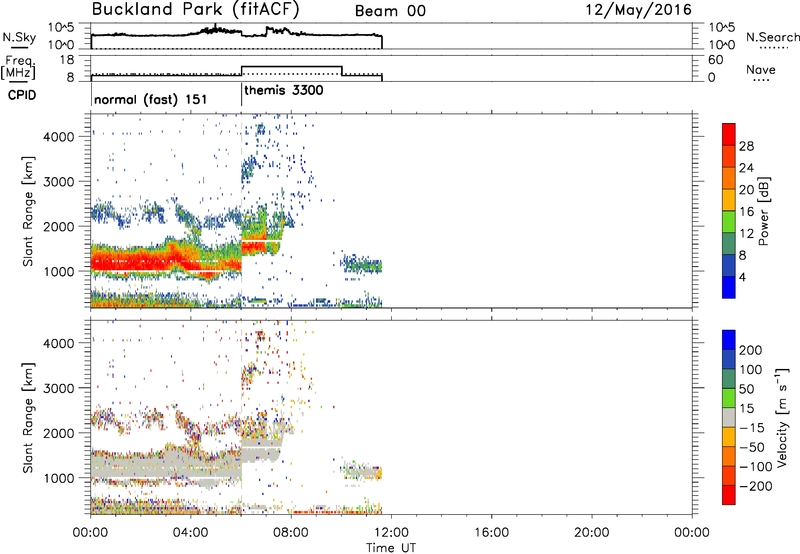800x554 pixels.
Task: Click the "Power [dB]" colorbar title
Action: point(763,211)
